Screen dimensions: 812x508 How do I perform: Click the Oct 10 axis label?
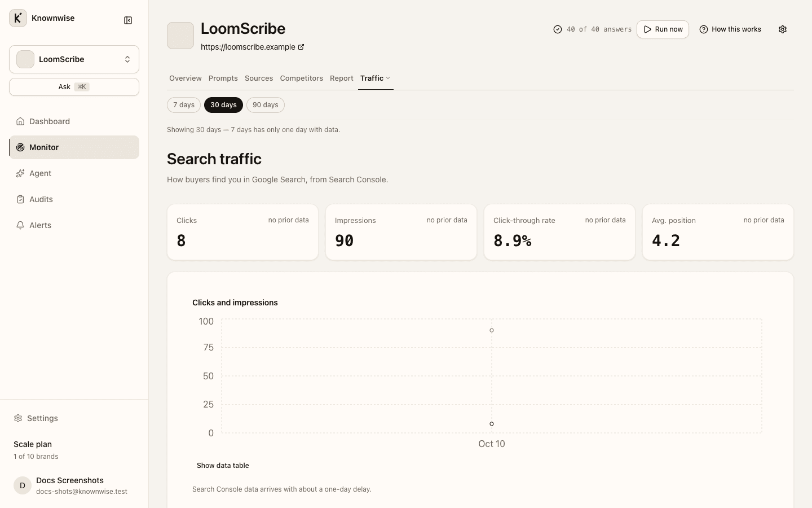coord(492,444)
